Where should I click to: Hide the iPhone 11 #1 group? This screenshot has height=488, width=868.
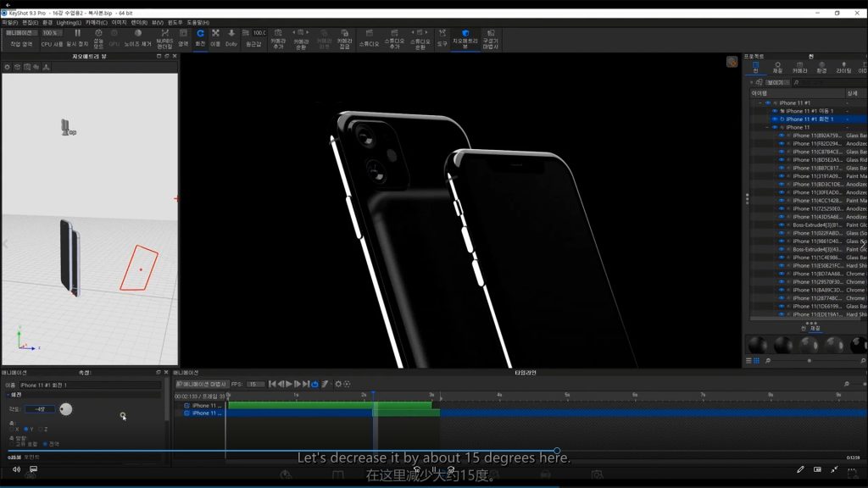pos(768,103)
